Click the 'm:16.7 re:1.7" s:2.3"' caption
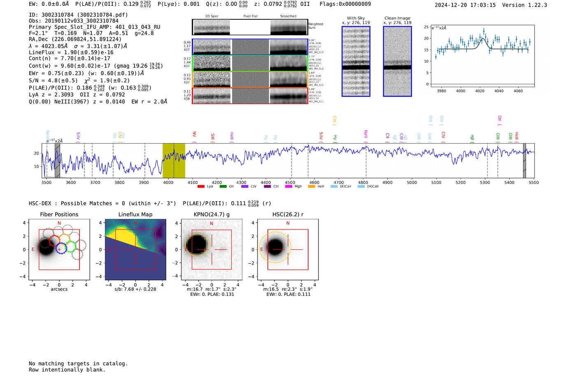The width and height of the screenshot is (576, 392). pyautogui.click(x=211, y=289)
